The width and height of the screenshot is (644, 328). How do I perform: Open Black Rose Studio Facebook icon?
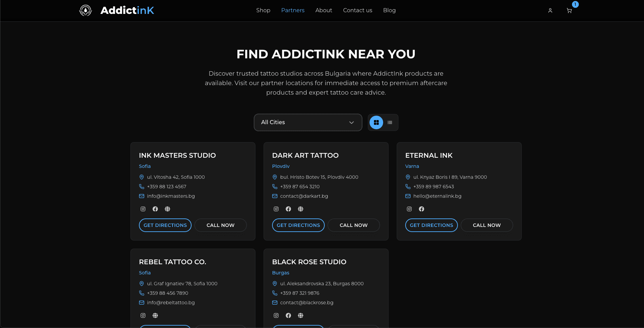pos(288,315)
